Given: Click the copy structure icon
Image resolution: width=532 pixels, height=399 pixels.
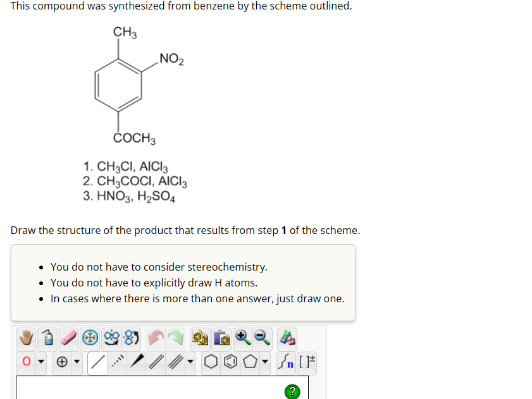Looking at the screenshot, I should point(199,338).
